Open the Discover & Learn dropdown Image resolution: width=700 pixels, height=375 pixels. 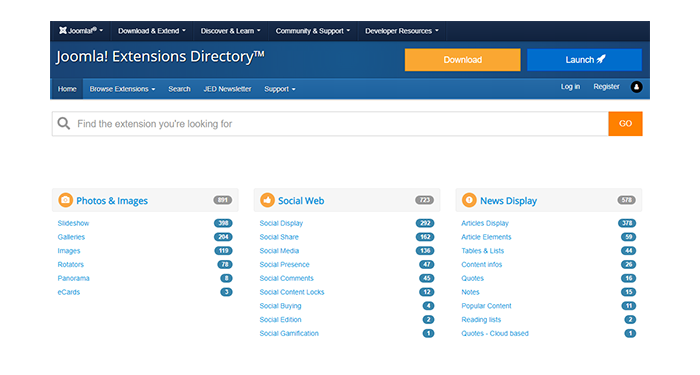(230, 31)
